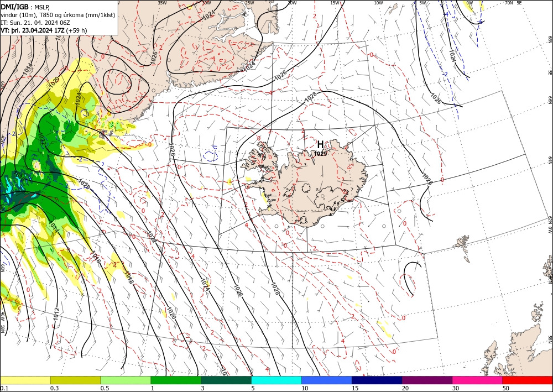The height and width of the screenshot is (392, 553).
Task: Select the pink 30–50 mm legend swatch
Action: [x=478, y=380]
